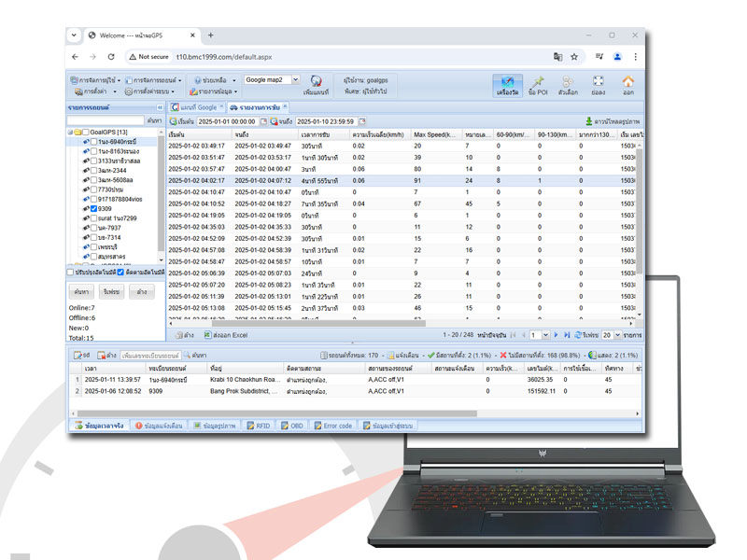The width and height of the screenshot is (747, 560).
Task: Click download images icon at top right
Action: [589, 121]
